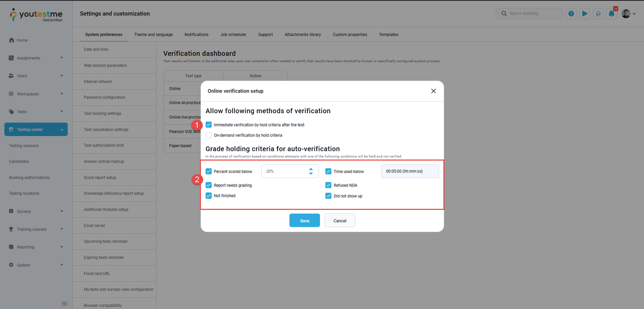
Task: Increase the percent scored below value
Action: tap(311, 169)
